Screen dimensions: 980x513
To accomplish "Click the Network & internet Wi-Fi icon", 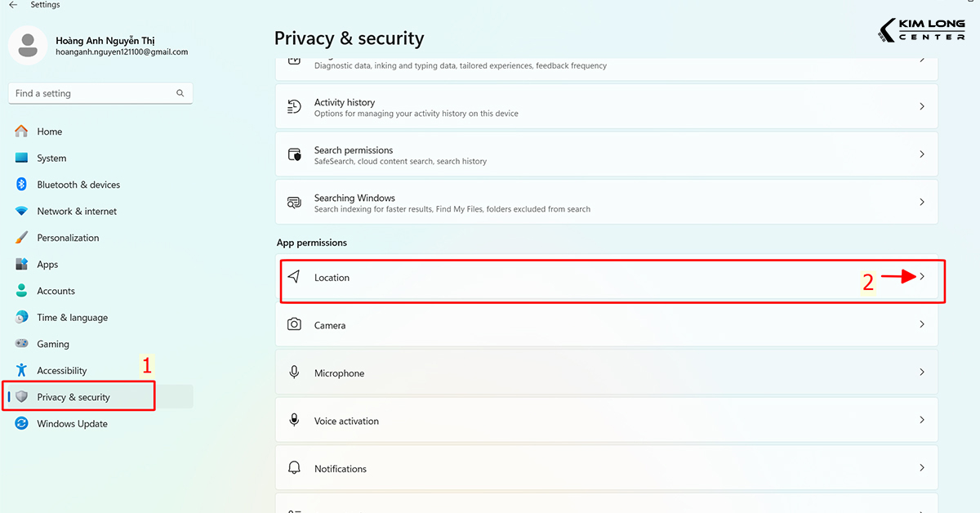I will (21, 211).
